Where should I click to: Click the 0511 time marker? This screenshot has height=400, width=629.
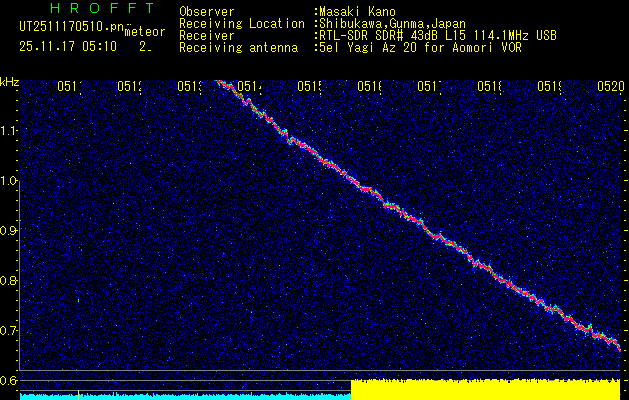(x=70, y=86)
